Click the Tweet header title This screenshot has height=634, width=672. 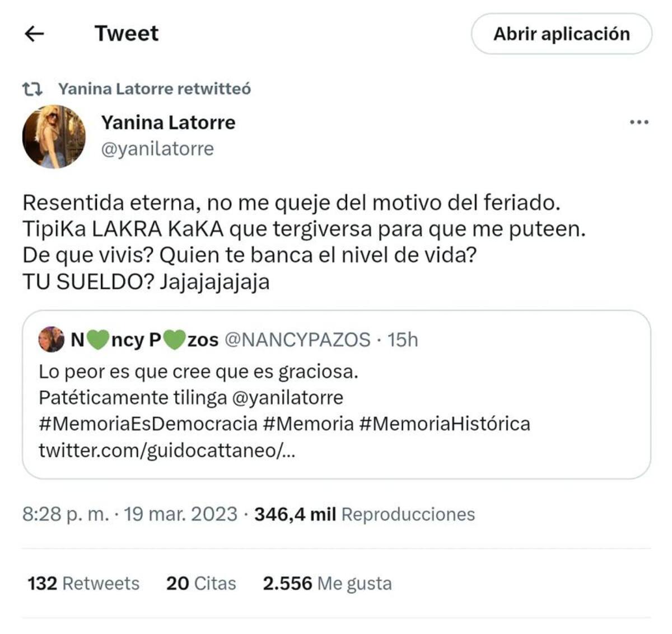[127, 34]
